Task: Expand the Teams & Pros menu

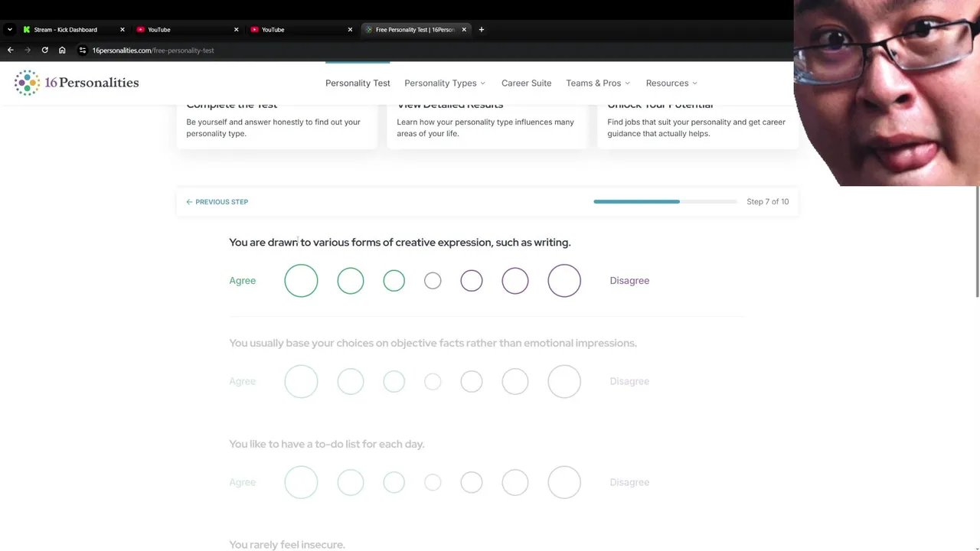Action: (598, 83)
